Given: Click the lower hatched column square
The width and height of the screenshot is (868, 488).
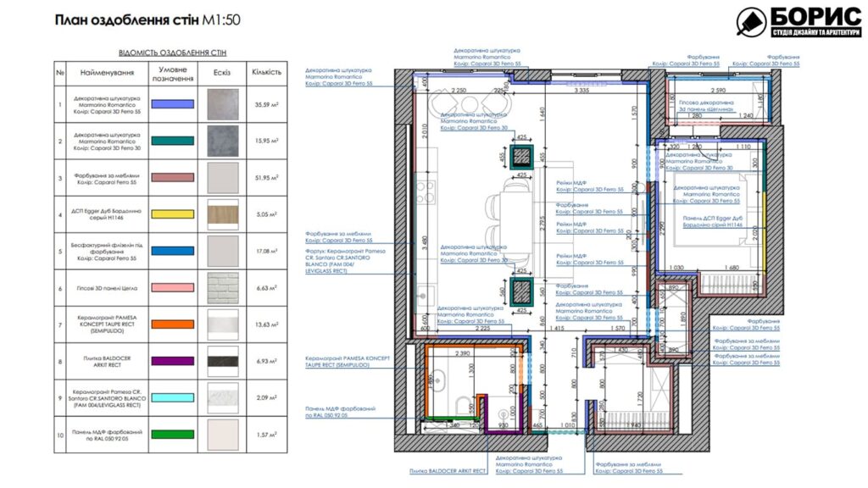Looking at the screenshot, I should pos(523,291).
